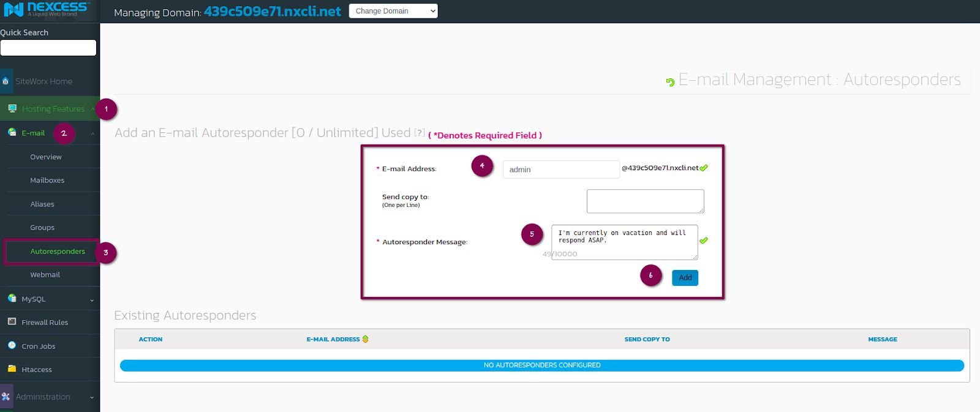Click the Firewall Rules icon
980x412 pixels.
coord(12,321)
